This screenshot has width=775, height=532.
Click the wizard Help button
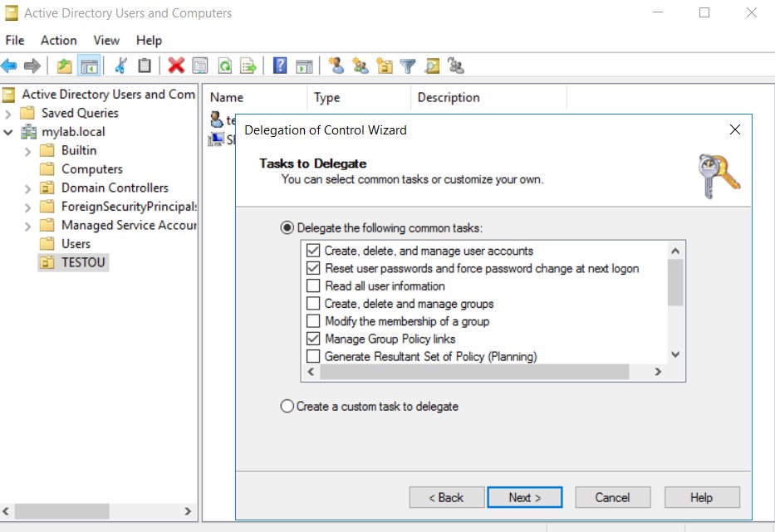[702, 497]
